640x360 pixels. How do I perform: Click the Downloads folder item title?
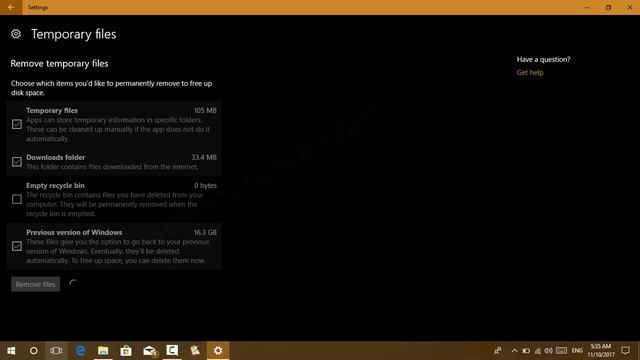pyautogui.click(x=56, y=158)
